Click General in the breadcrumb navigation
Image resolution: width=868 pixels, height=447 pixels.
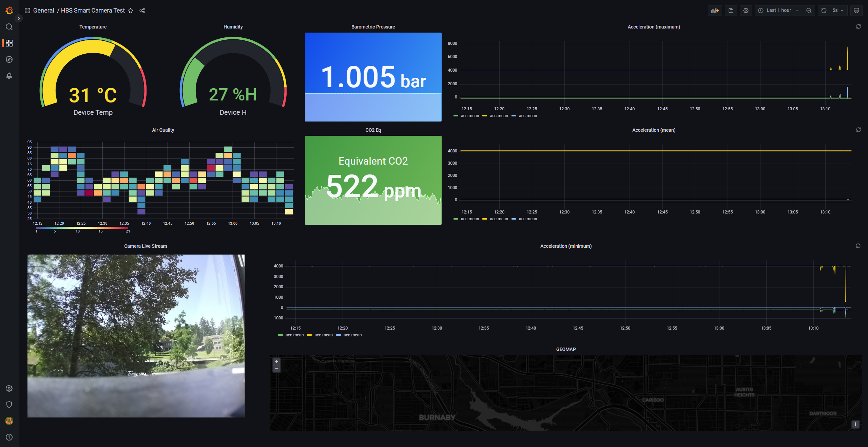[43, 11]
